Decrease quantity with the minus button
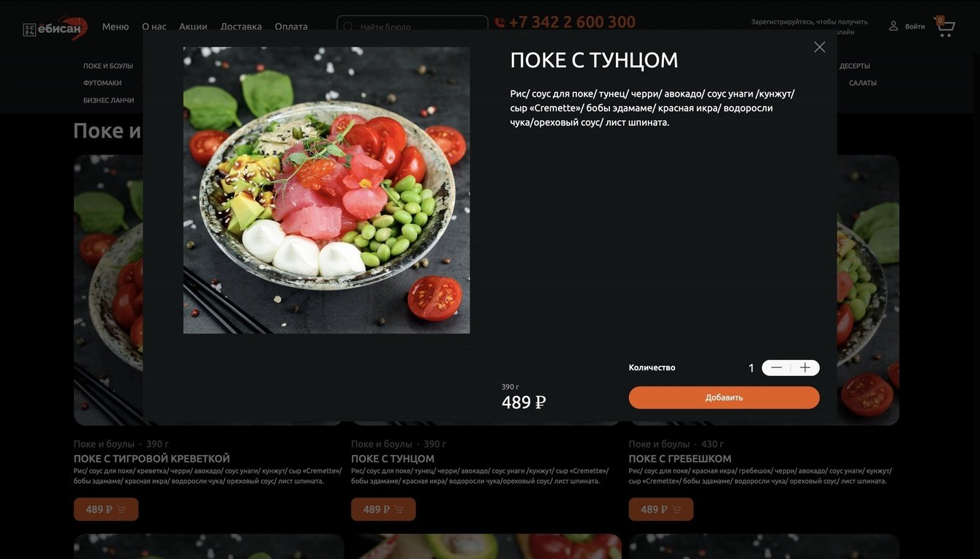Viewport: 980px width, 559px height. (776, 368)
